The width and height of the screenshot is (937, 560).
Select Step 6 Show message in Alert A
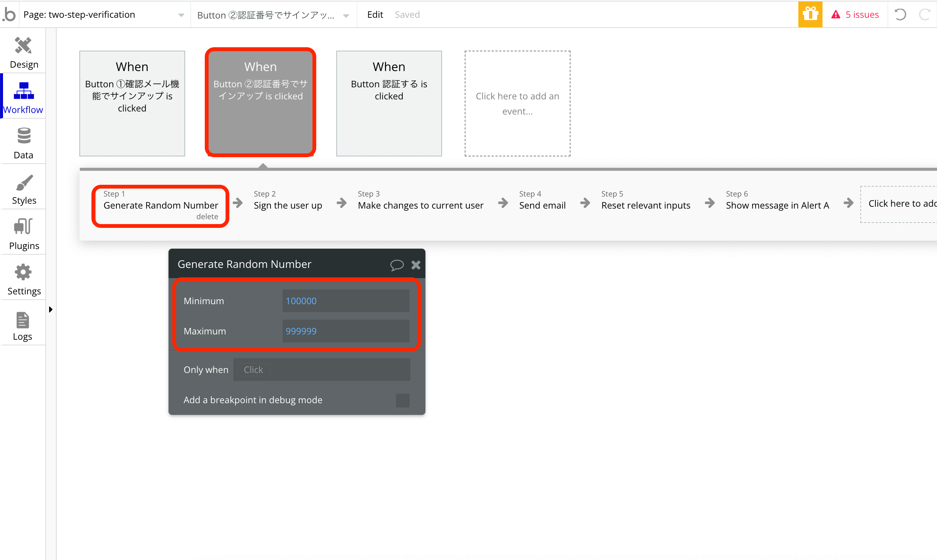tap(778, 200)
